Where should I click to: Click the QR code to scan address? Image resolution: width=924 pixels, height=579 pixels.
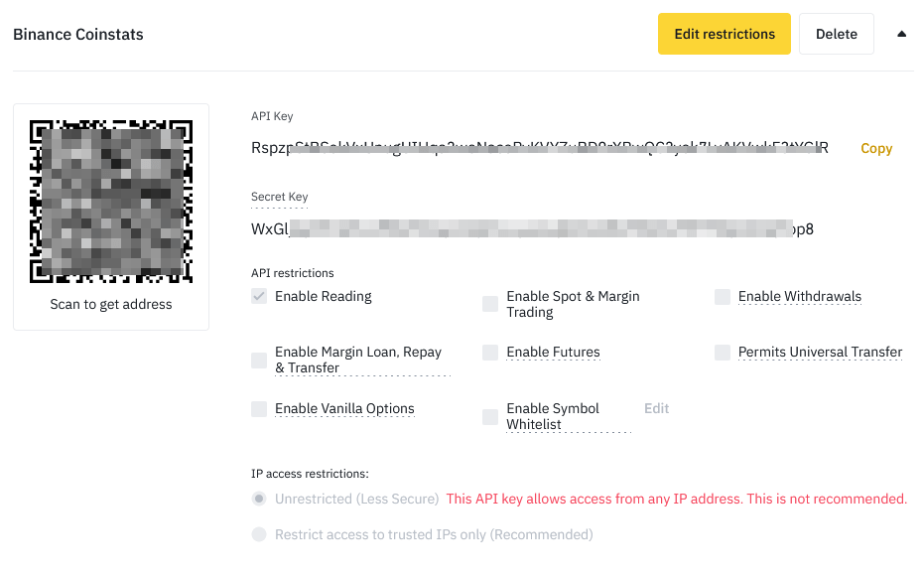(110, 198)
